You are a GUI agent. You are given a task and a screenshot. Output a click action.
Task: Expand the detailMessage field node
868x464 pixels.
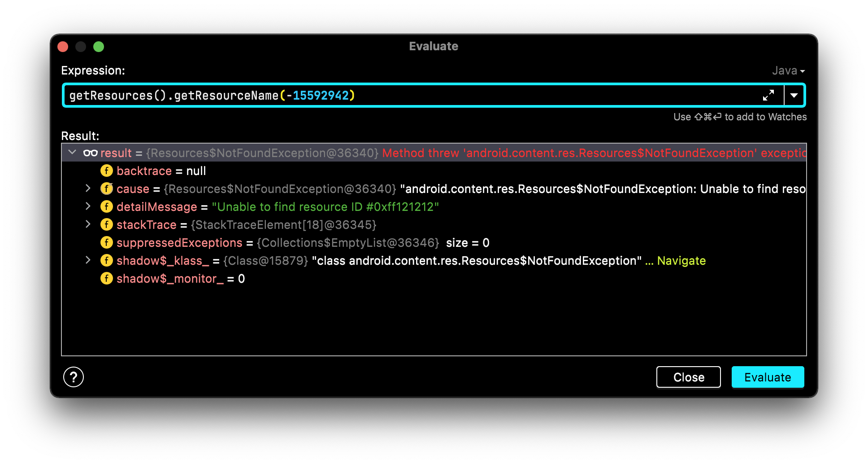tap(88, 206)
